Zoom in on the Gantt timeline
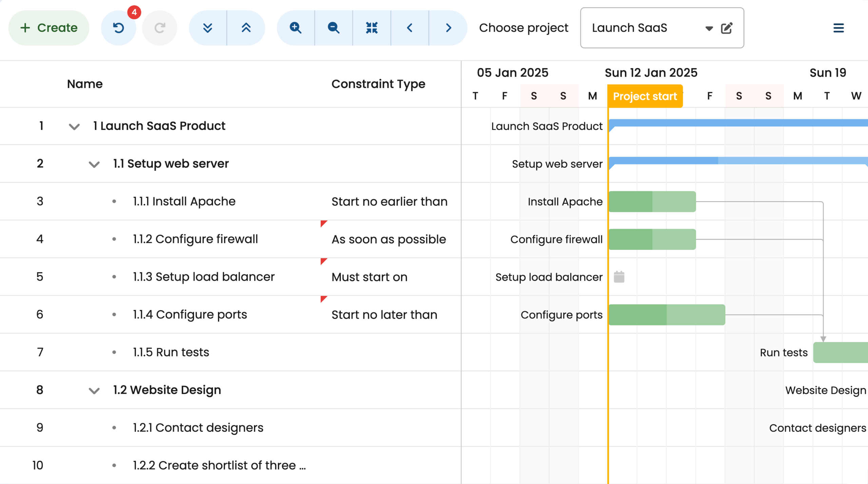Screen dimensions: 868x484 pos(295,28)
